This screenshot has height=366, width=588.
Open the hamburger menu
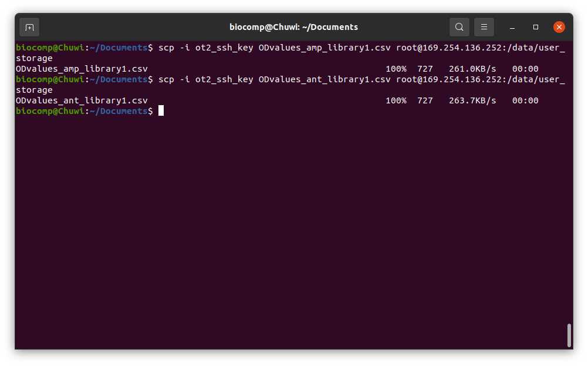pyautogui.click(x=484, y=27)
